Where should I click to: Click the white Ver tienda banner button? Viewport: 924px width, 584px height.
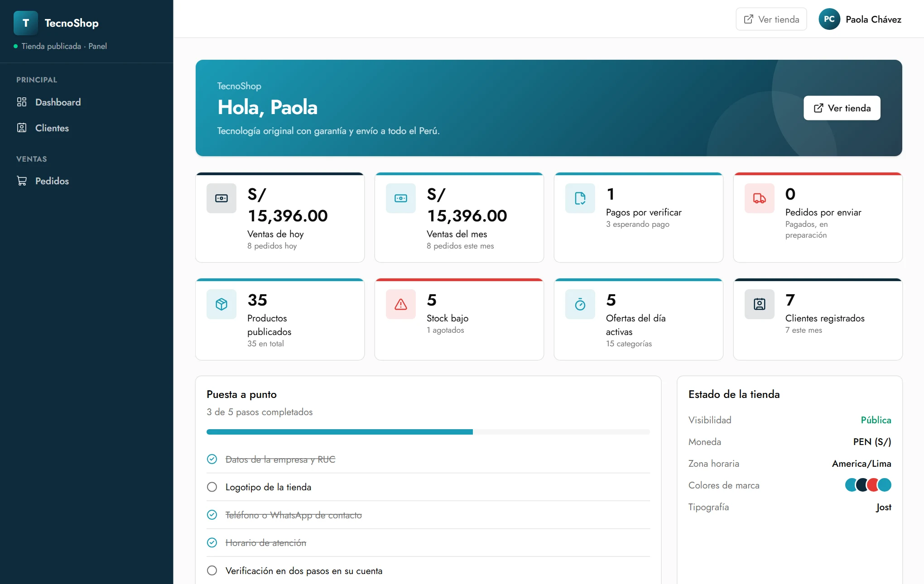coord(842,108)
